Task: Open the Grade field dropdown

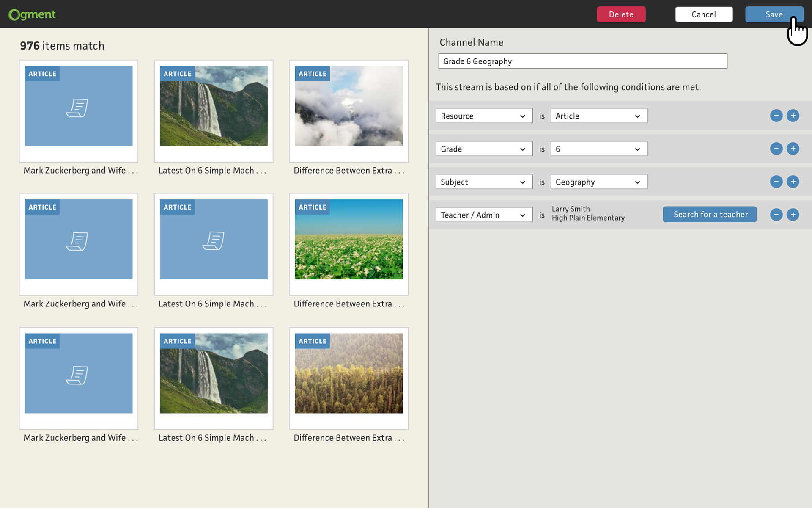Action: click(x=484, y=149)
